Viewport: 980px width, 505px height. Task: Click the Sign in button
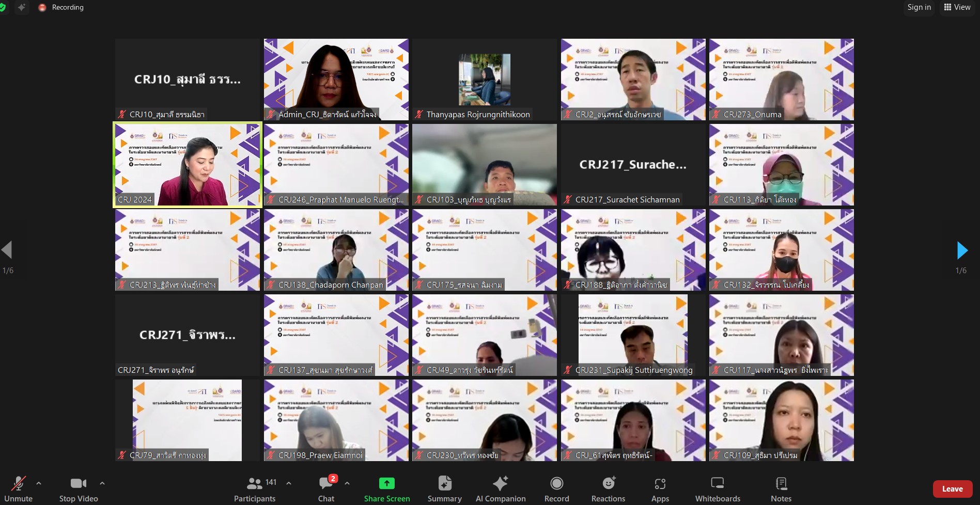pos(919,7)
